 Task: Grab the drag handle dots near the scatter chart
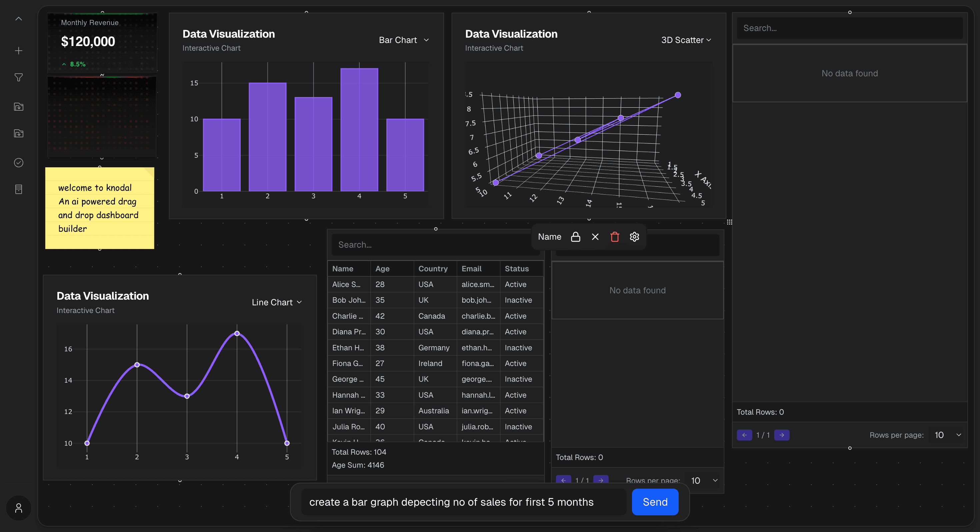click(730, 222)
